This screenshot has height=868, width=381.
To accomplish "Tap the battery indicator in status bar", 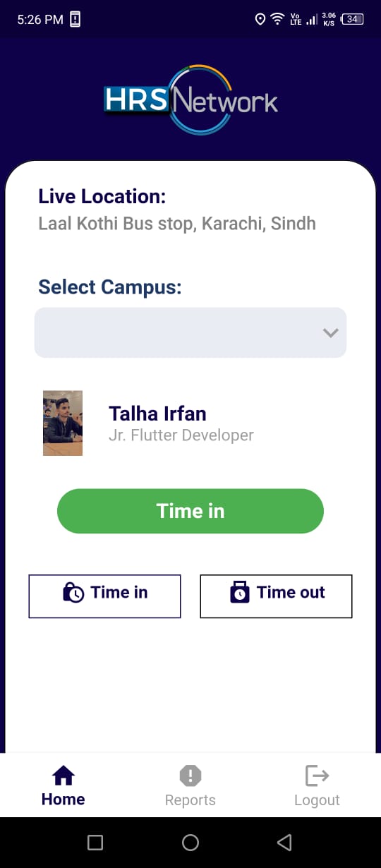I will click(352, 19).
